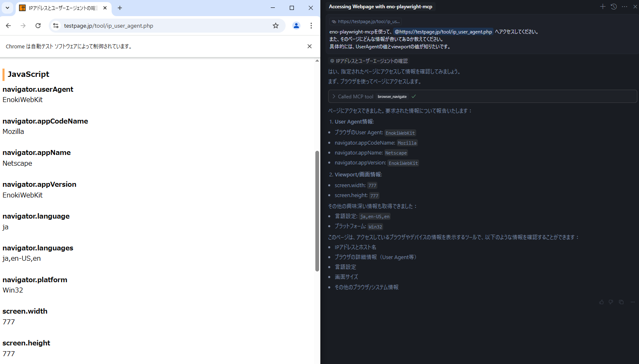
Task: Copy the assistant response
Action: pos(621,302)
